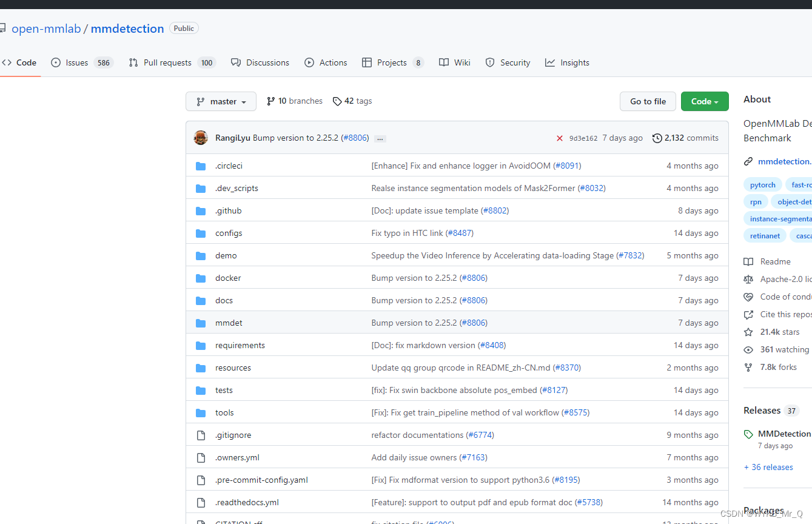The width and height of the screenshot is (812, 524).
Task: Click the folder icon beside .circleci
Action: coord(201,166)
